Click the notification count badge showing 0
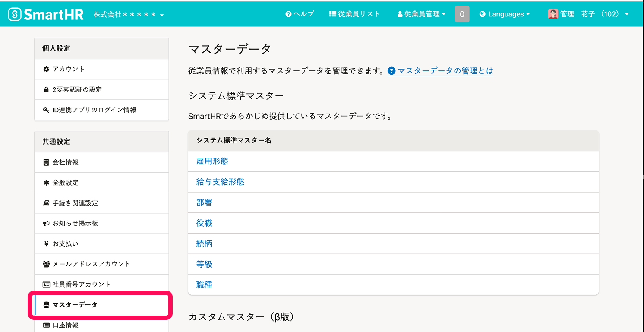The width and height of the screenshot is (644, 332). (x=462, y=14)
